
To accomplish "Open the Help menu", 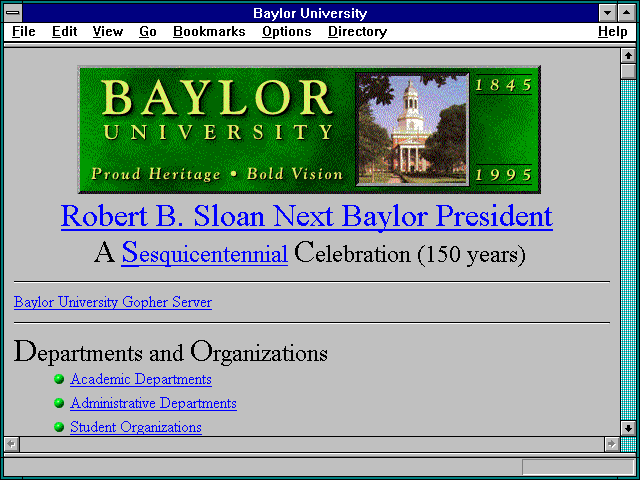I will (x=613, y=31).
